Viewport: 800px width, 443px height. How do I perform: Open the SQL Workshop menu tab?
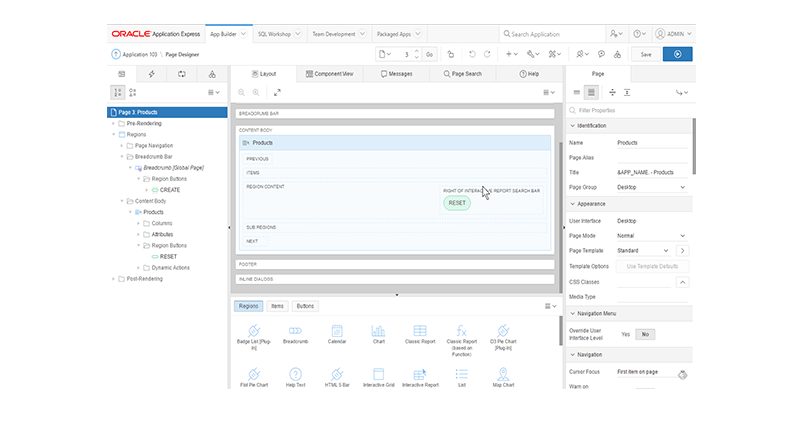(274, 34)
